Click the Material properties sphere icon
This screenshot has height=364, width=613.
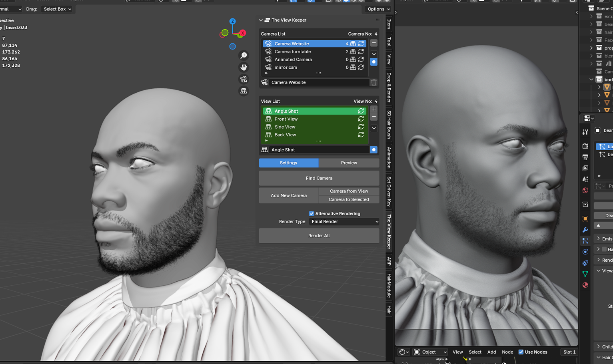[585, 285]
